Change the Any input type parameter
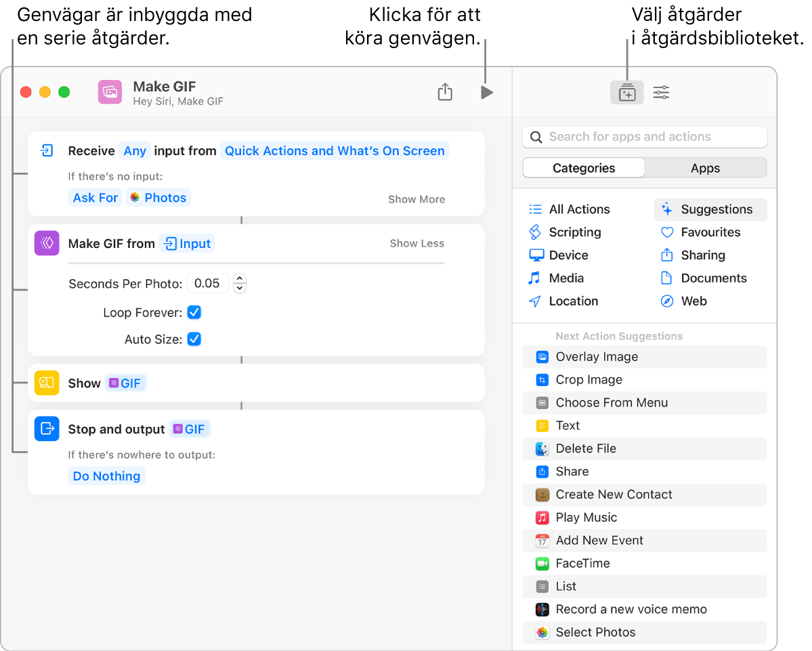Screen dimensions: 812x651 click(x=135, y=150)
